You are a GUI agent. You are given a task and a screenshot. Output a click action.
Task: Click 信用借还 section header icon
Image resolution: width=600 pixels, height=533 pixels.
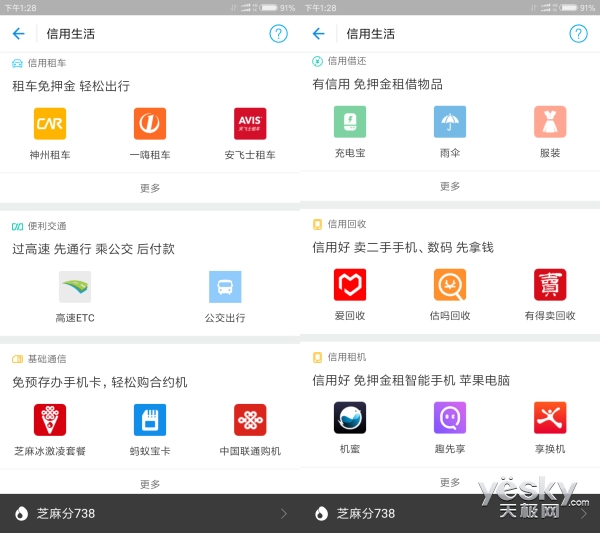[x=317, y=61]
